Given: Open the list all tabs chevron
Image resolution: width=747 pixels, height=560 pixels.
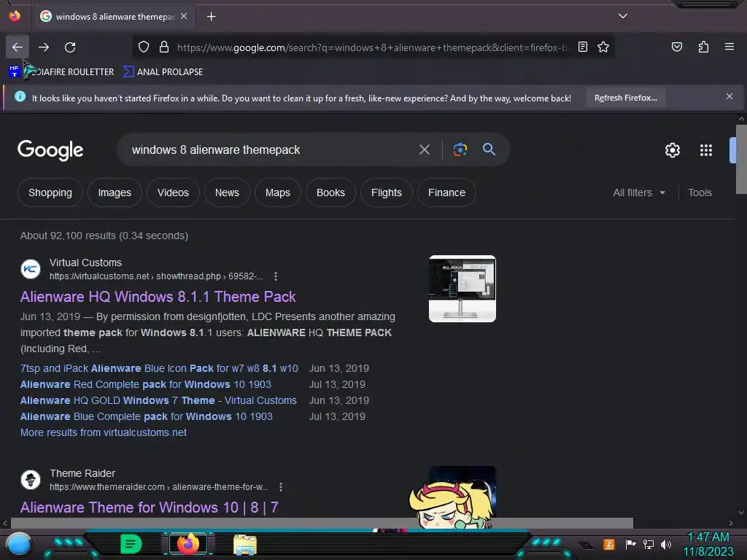Looking at the screenshot, I should click(623, 16).
